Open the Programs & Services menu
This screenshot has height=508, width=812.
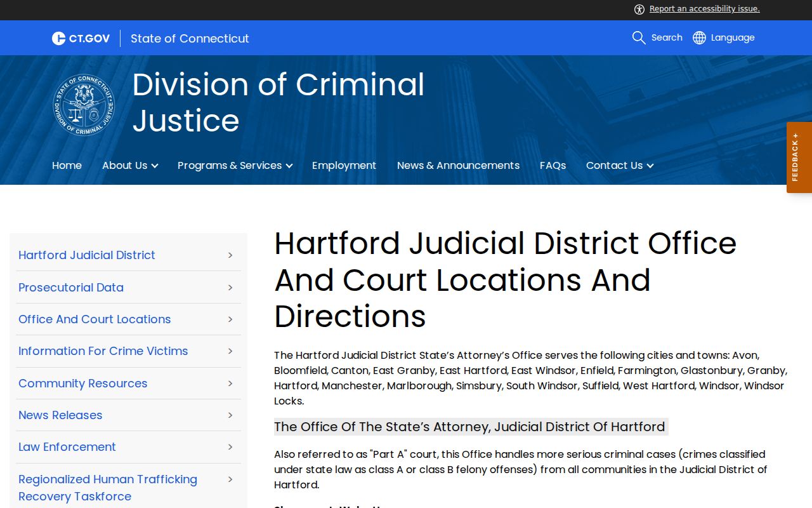tap(230, 165)
